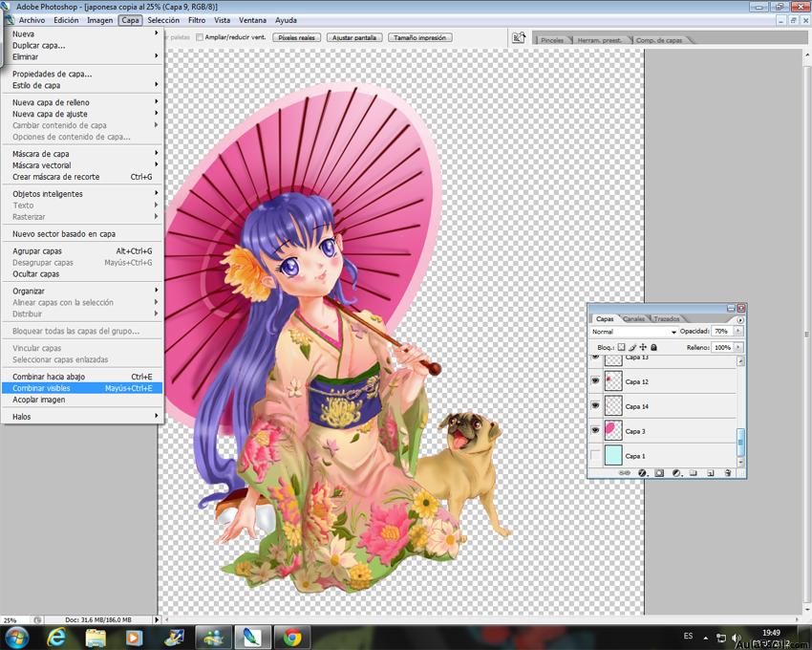Hide Capa 14 with its eye icon
Viewport: 812px width, 650px height.
595,405
